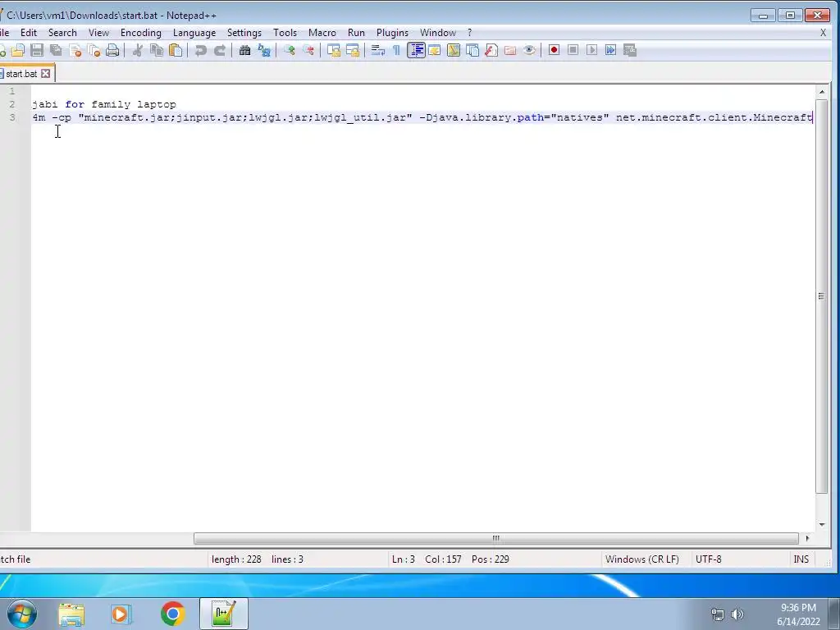Click the X at the menu bar's right end
The width and height of the screenshot is (840, 630).
click(x=823, y=33)
